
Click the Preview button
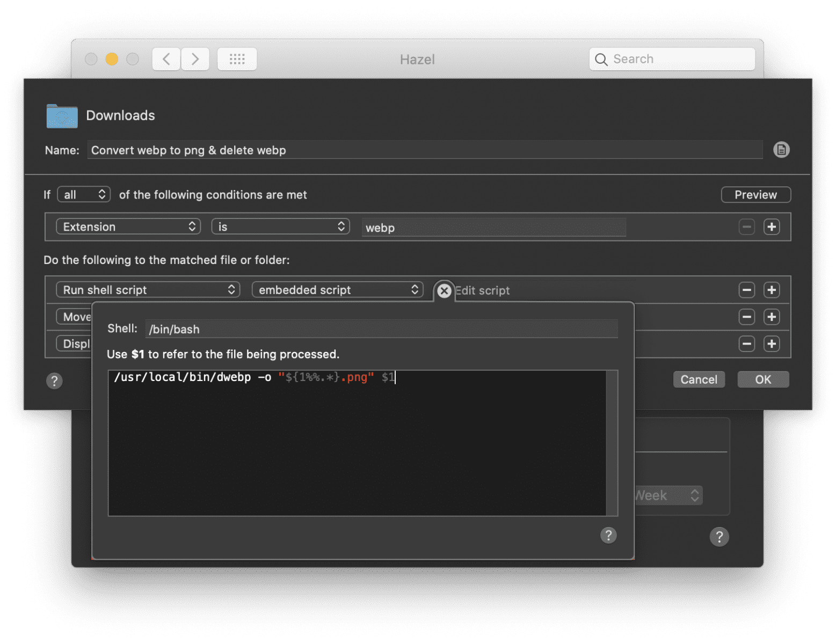[x=755, y=195]
